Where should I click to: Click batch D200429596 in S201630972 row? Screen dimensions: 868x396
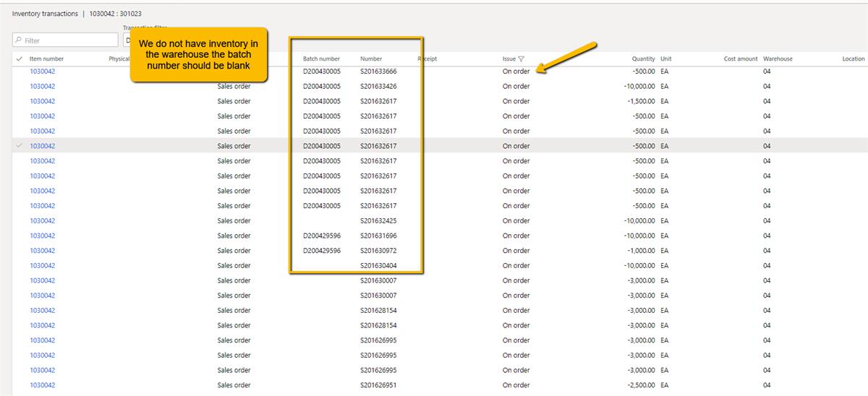(x=322, y=251)
